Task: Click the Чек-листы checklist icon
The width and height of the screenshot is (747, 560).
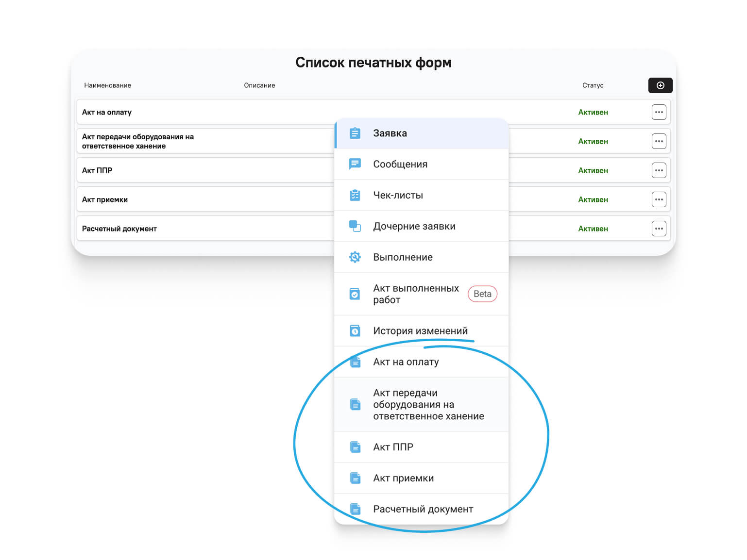Action: pyautogui.click(x=355, y=195)
